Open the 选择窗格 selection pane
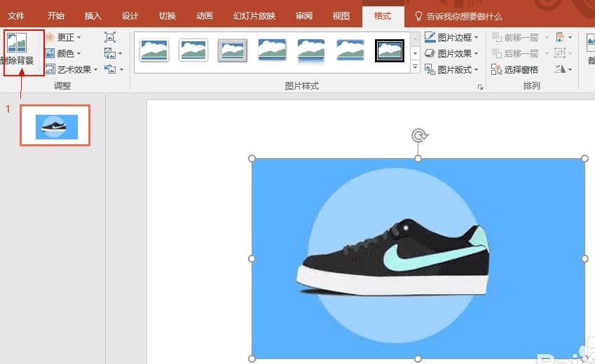595x364 pixels. [515, 69]
